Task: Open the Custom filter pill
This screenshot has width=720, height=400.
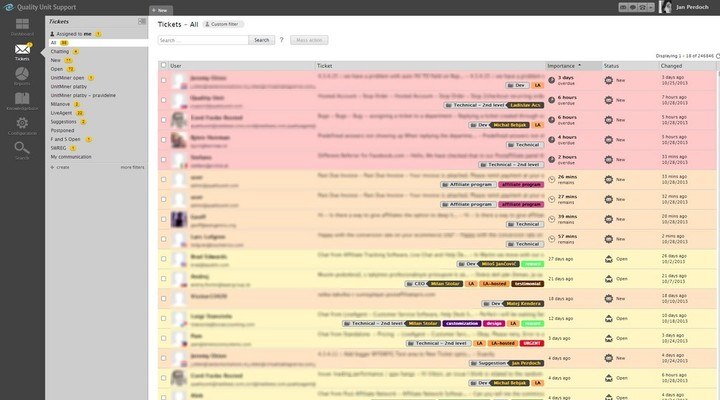Action: 224,24
